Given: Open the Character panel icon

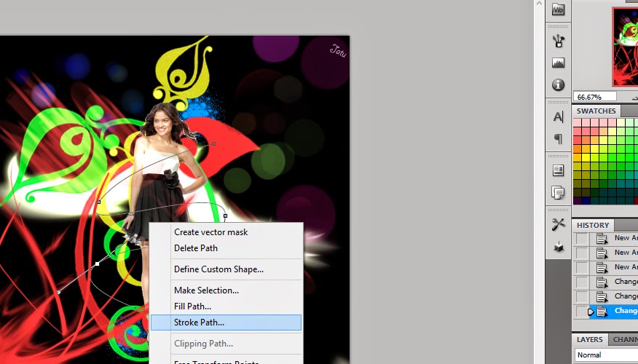Looking at the screenshot, I should click(558, 116).
